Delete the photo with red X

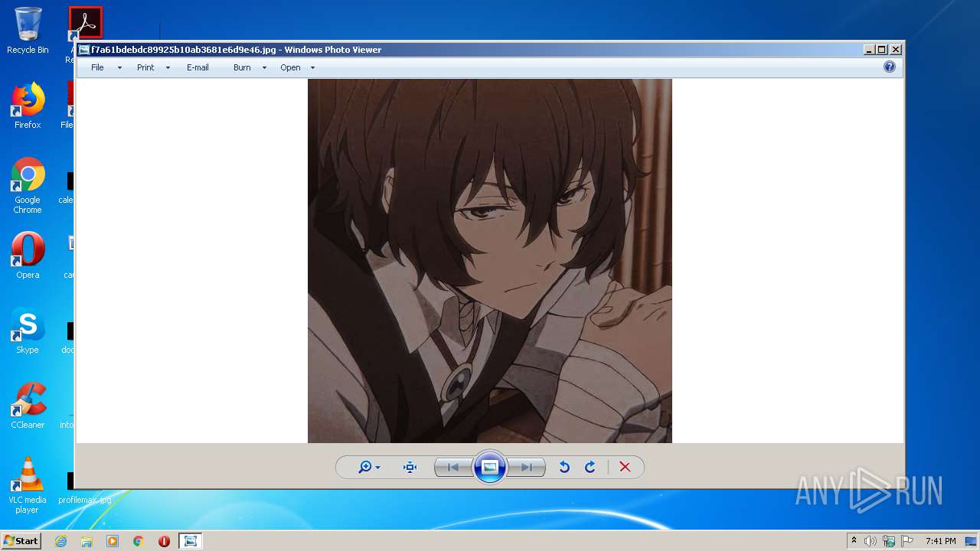(625, 467)
